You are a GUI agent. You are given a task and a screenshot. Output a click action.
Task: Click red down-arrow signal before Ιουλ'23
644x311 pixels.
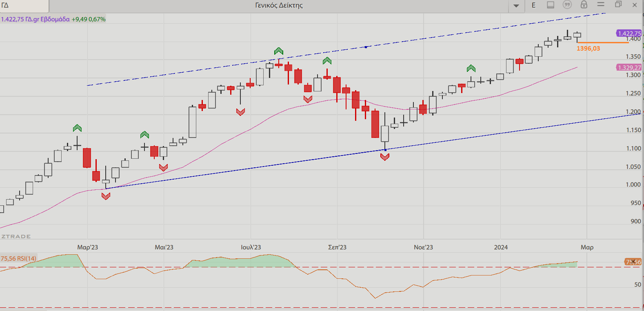(240, 112)
